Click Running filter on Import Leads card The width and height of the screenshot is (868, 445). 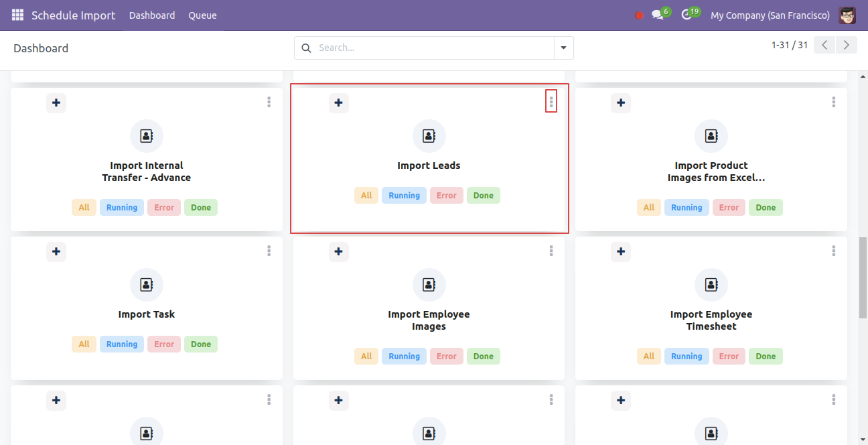coord(405,196)
